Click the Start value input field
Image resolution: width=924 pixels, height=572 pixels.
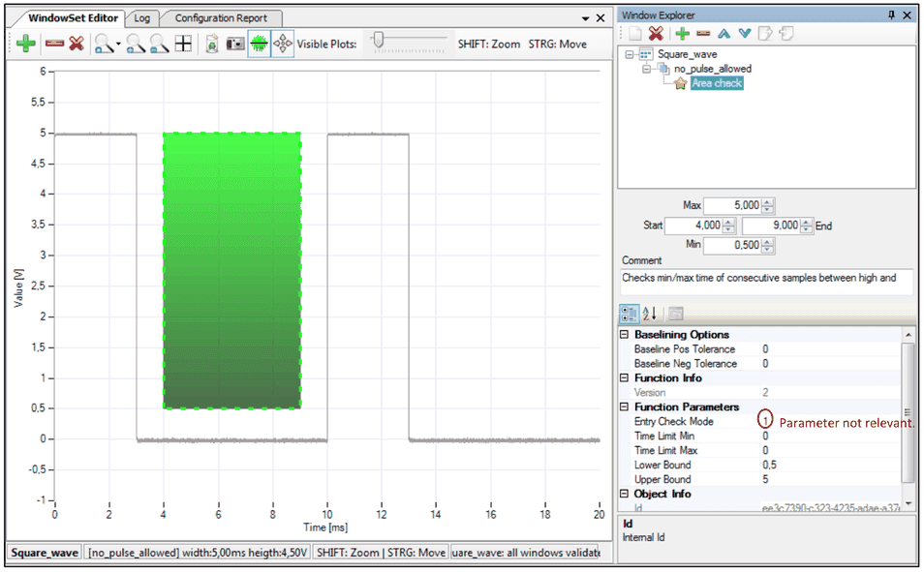[693, 226]
